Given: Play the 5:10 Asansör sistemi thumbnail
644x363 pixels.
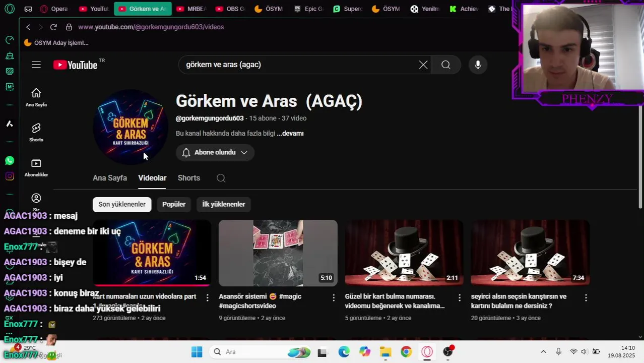Looking at the screenshot, I should [x=278, y=253].
